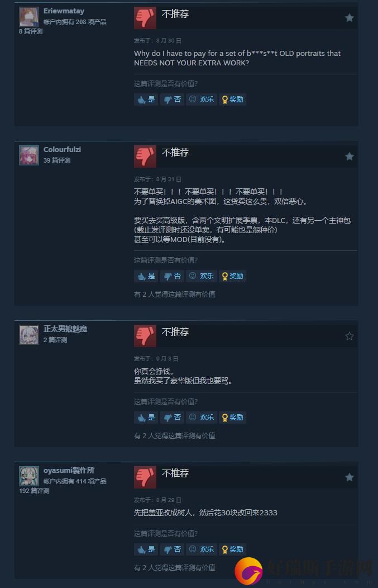
Task: Vote 是 (yes) on oyasumi製作所's review
Action: click(146, 549)
